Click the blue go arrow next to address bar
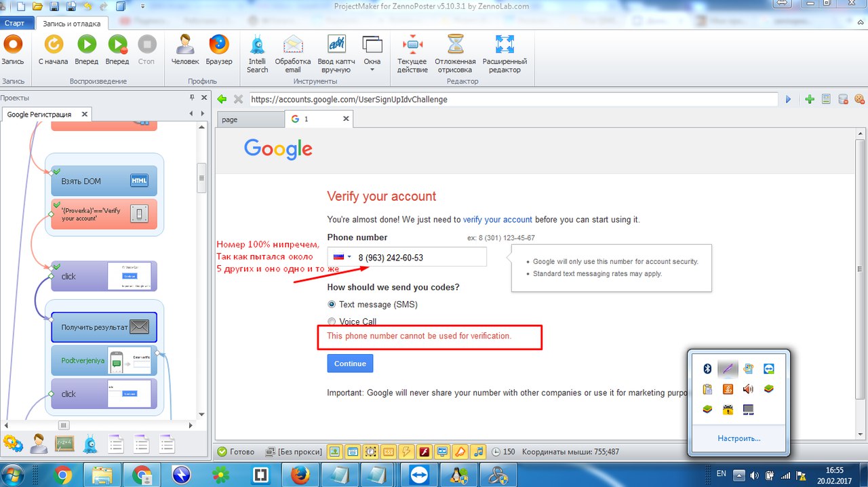The height and width of the screenshot is (487, 868). tap(788, 99)
